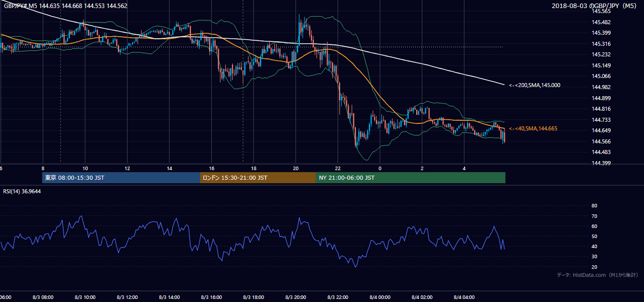
Task: Click hour marker 22 below the price chart
Action: pyautogui.click(x=338, y=168)
